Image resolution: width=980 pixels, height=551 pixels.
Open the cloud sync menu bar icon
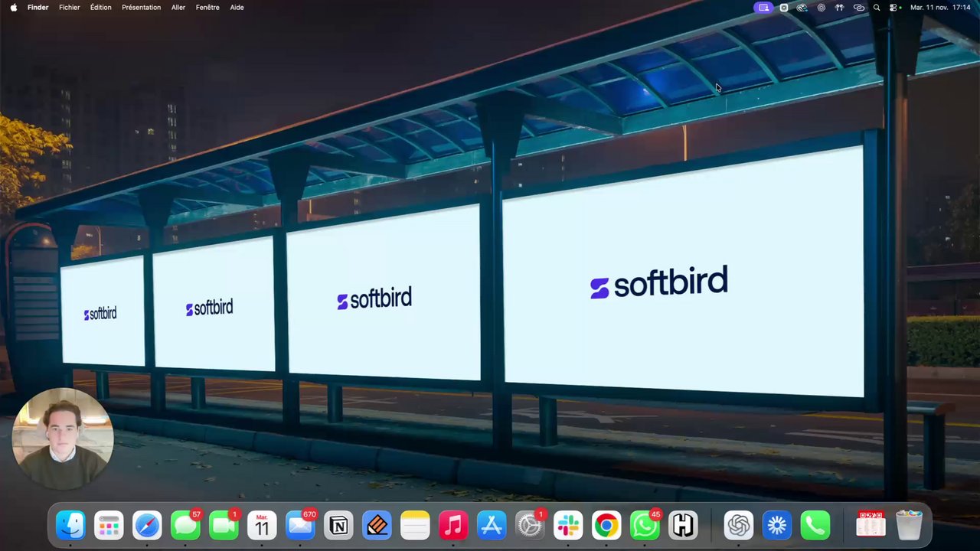pos(802,7)
